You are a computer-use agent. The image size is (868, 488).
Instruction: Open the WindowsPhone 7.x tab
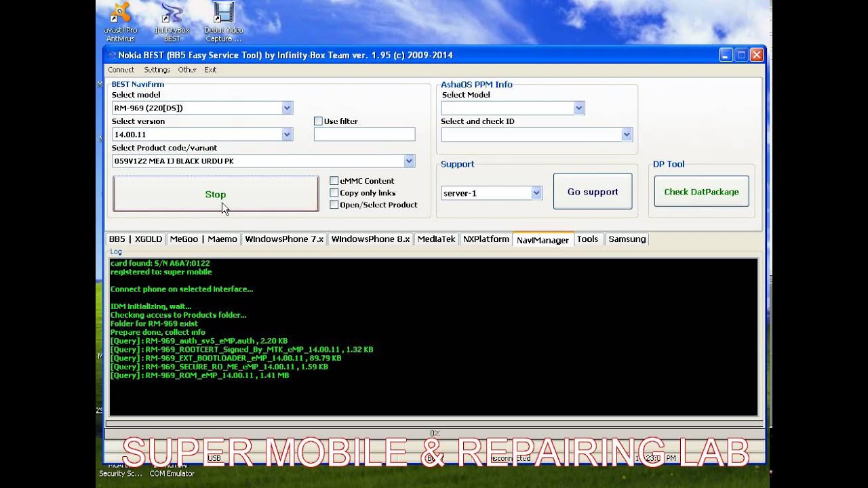(x=284, y=239)
